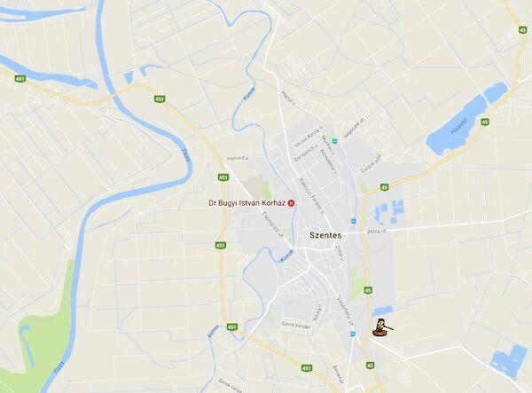
Task: Click the Damjanich u street label
Action: pos(306,153)
